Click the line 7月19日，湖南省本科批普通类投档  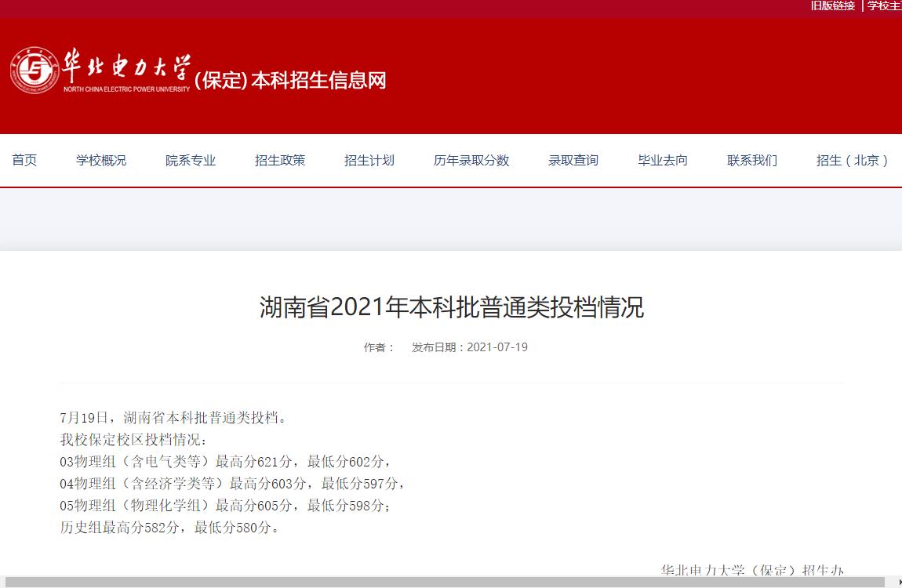(x=173, y=418)
